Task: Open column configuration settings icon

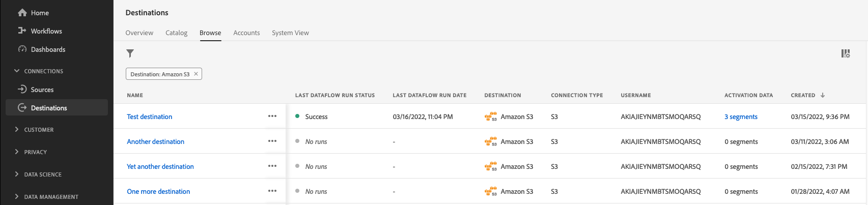Action: pyautogui.click(x=845, y=53)
